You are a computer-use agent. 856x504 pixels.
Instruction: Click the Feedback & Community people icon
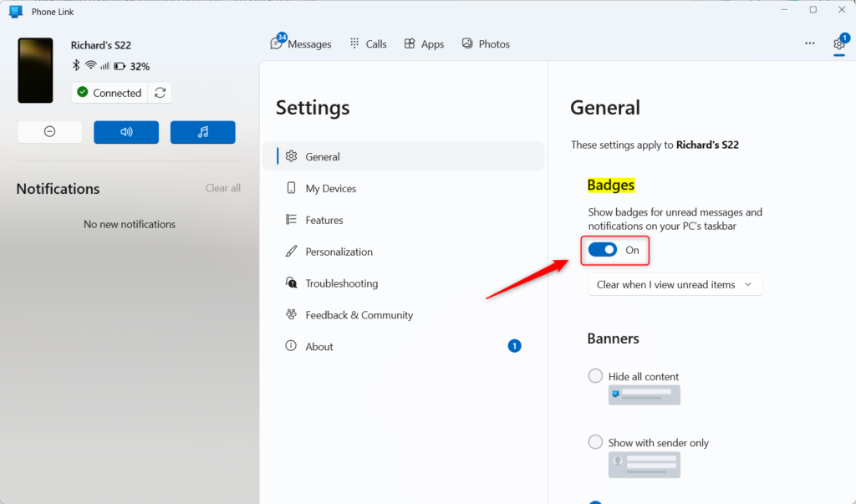point(291,314)
